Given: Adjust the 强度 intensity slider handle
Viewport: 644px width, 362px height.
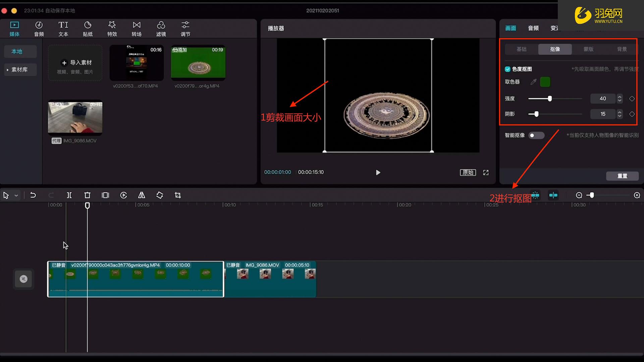Looking at the screenshot, I should click(549, 99).
